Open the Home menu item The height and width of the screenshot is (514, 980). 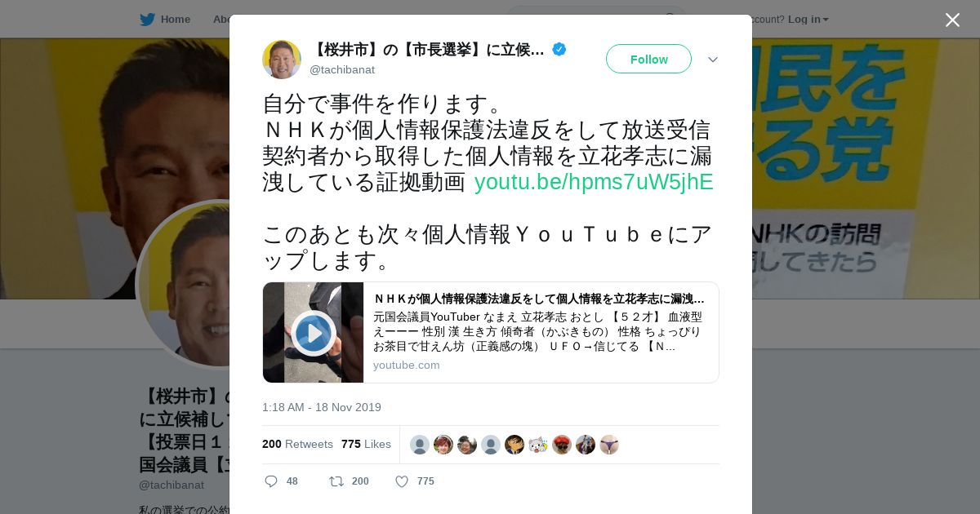175,19
